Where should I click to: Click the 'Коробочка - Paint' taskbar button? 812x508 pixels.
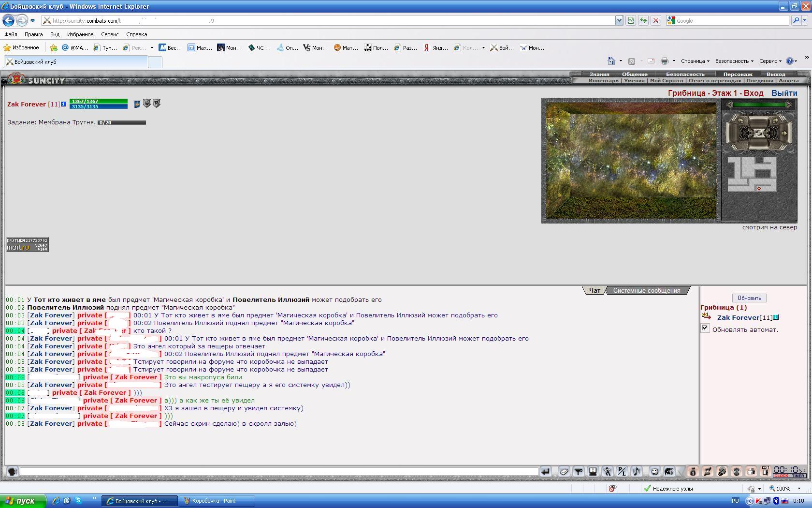click(x=216, y=501)
